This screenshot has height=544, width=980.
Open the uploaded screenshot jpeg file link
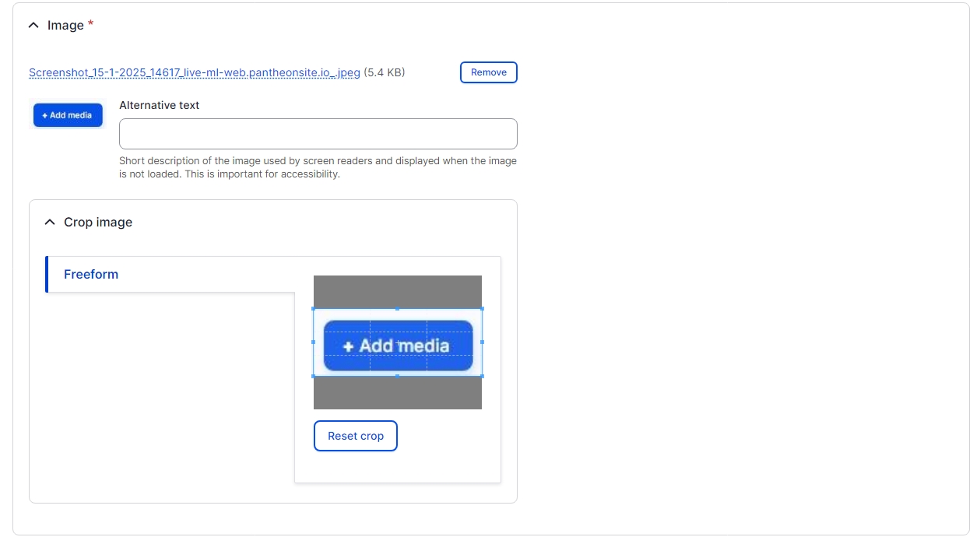click(195, 72)
